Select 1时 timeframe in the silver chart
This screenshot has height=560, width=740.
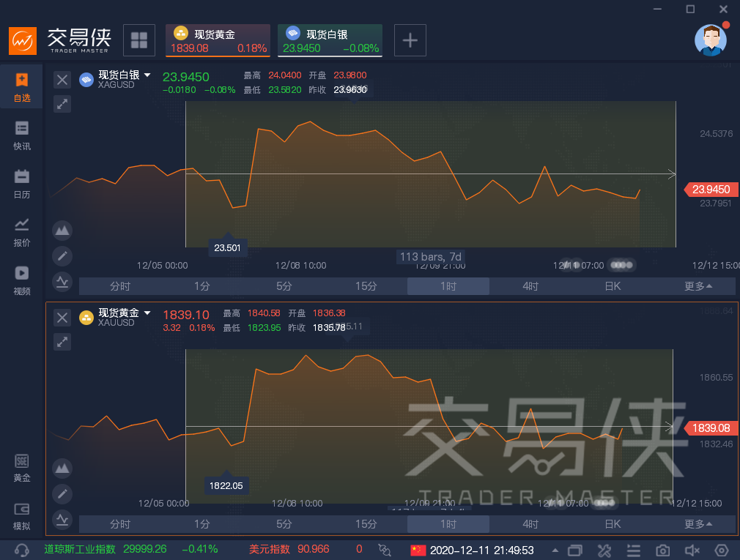click(448, 286)
